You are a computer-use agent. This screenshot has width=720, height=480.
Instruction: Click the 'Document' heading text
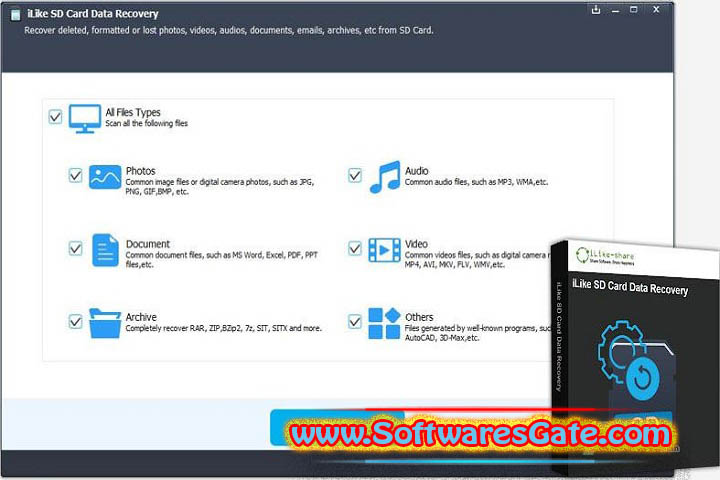tap(147, 244)
